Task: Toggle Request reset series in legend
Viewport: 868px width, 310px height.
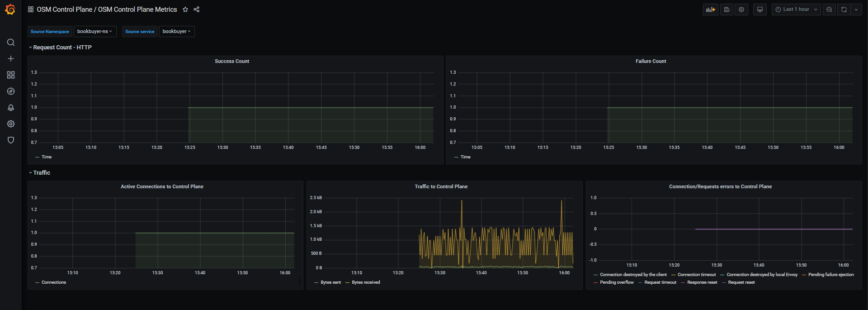Action: (741, 282)
